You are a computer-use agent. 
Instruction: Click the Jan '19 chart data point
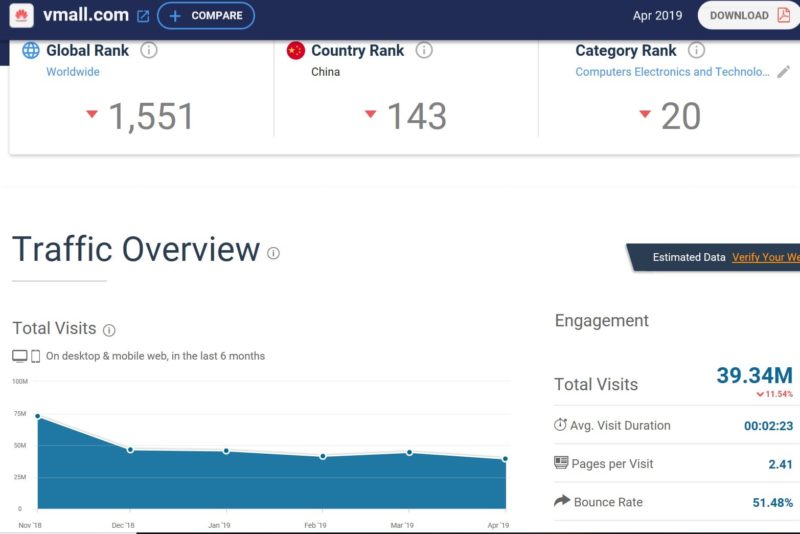tap(226, 451)
